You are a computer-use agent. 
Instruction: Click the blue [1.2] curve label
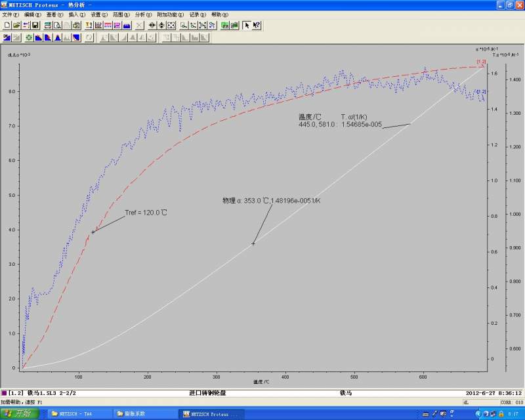481,91
